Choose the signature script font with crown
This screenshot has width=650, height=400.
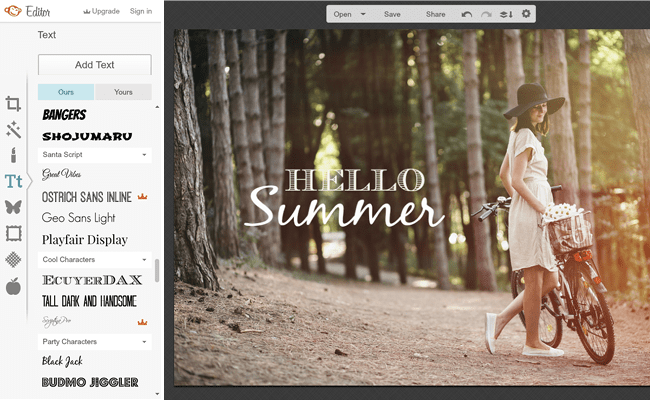click(56, 321)
